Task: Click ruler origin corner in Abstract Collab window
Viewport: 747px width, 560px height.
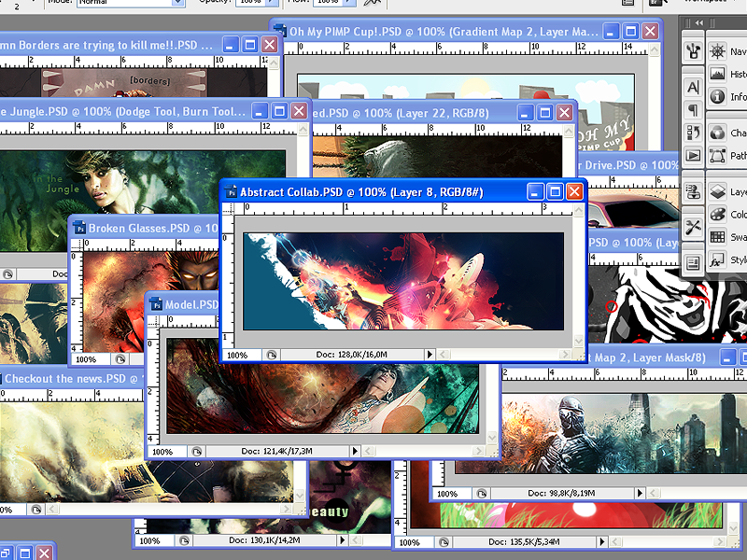Action: pyautogui.click(x=229, y=208)
